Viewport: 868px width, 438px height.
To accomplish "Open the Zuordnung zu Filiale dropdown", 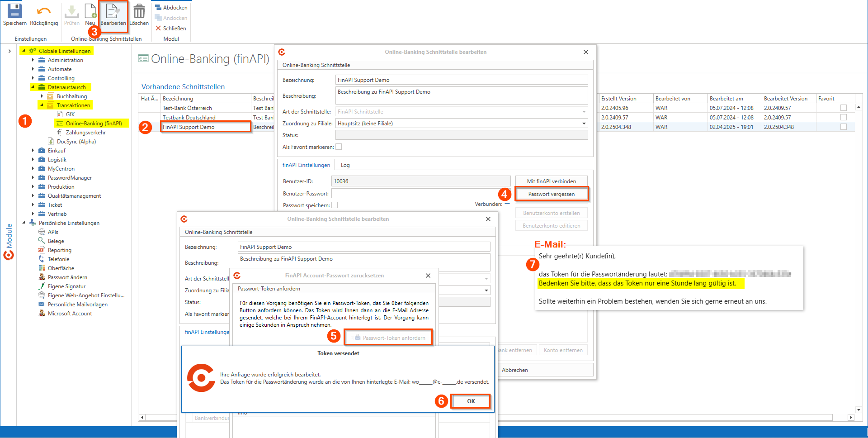I will coord(584,124).
